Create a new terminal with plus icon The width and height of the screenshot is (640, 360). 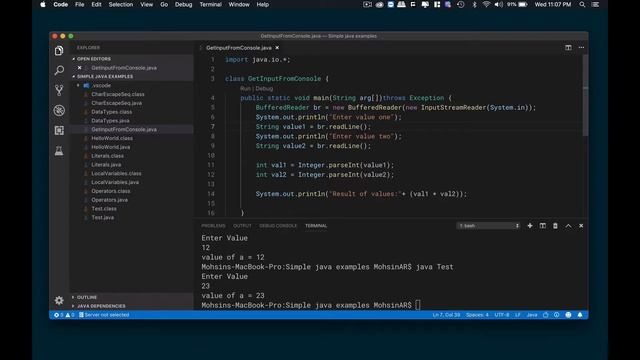(x=530, y=226)
